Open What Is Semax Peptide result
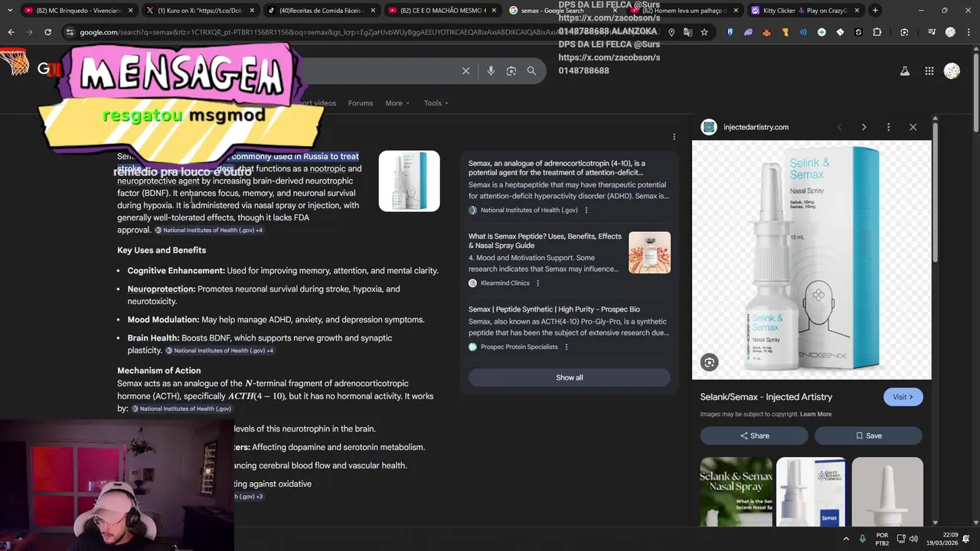Viewport: 980px width, 551px height. [545, 241]
